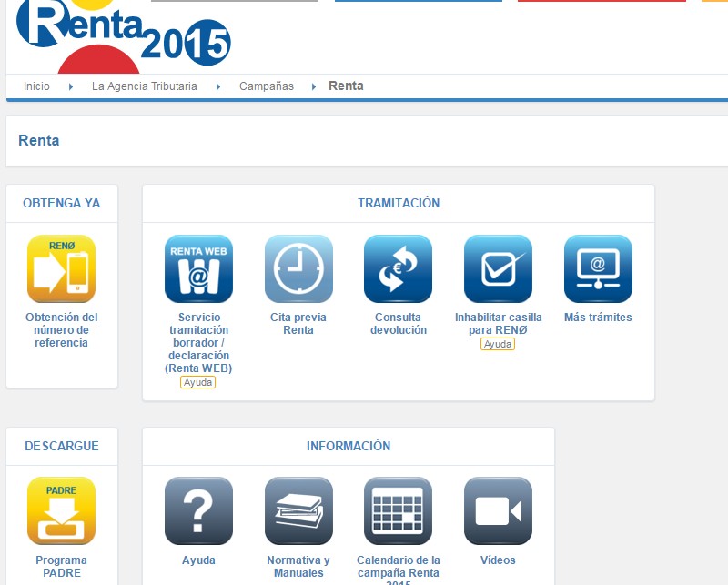Image resolution: width=728 pixels, height=585 pixels.
Task: Open the Consulta devolución euro icon
Action: click(398, 268)
